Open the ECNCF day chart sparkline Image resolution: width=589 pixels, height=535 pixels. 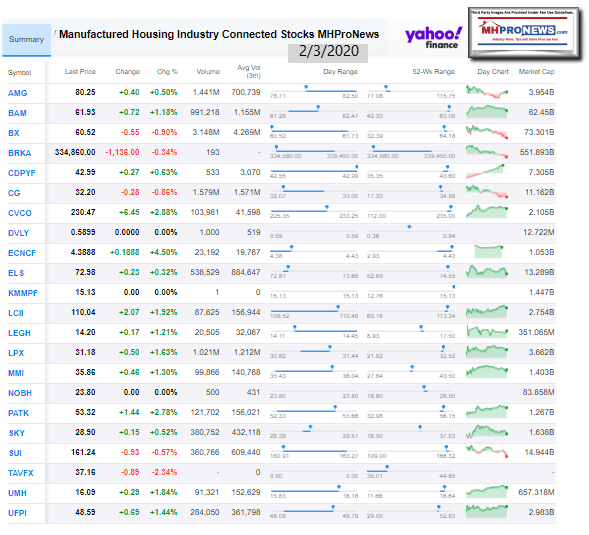pos(488,252)
